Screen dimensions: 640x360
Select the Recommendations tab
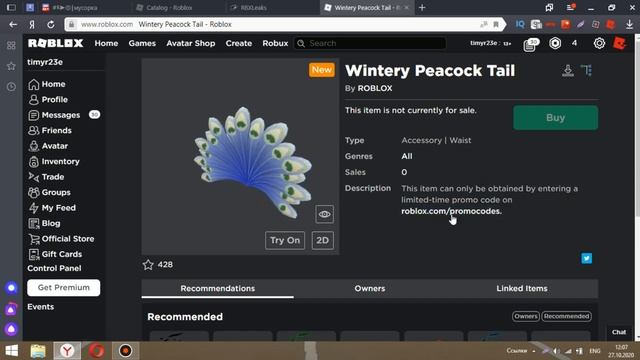tap(218, 289)
